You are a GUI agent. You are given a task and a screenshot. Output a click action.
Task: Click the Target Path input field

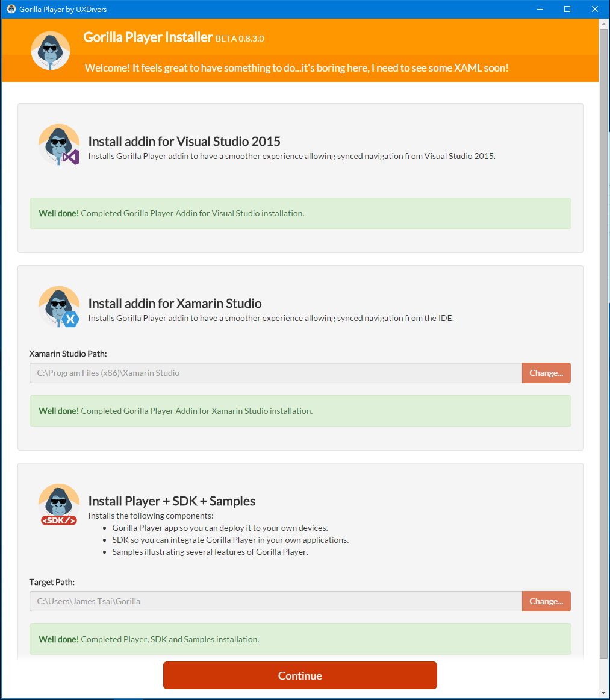pos(276,601)
